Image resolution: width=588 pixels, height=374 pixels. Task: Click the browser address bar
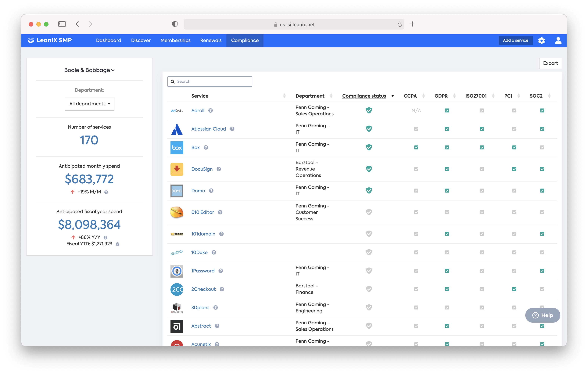(294, 24)
